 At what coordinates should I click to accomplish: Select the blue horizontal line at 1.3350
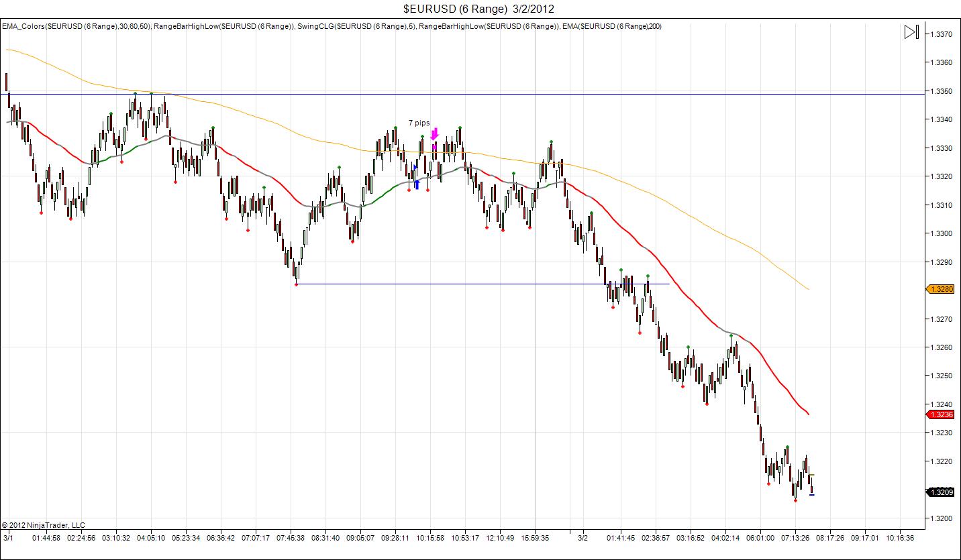462,94
